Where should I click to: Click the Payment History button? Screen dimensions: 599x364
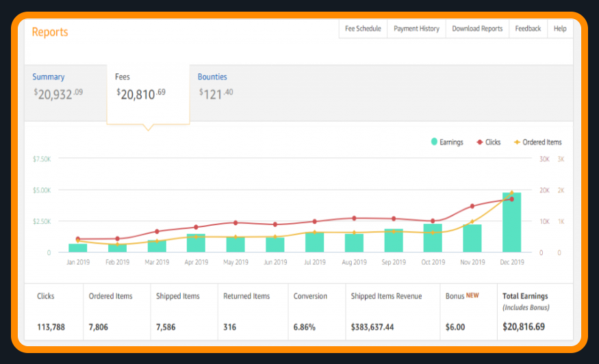(416, 29)
